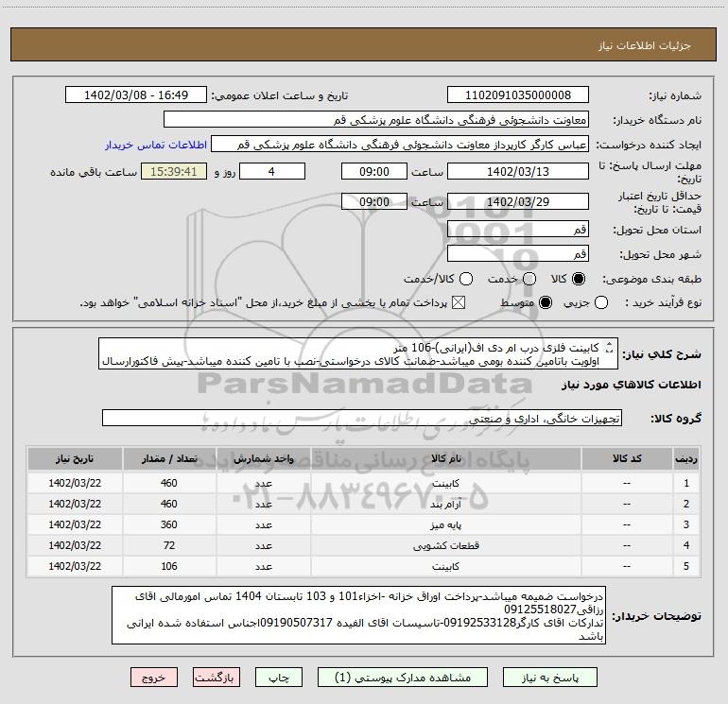Image resolution: width=728 pixels, height=704 pixels.
Task: Click the remaining days field showing 4
Action: 272,172
